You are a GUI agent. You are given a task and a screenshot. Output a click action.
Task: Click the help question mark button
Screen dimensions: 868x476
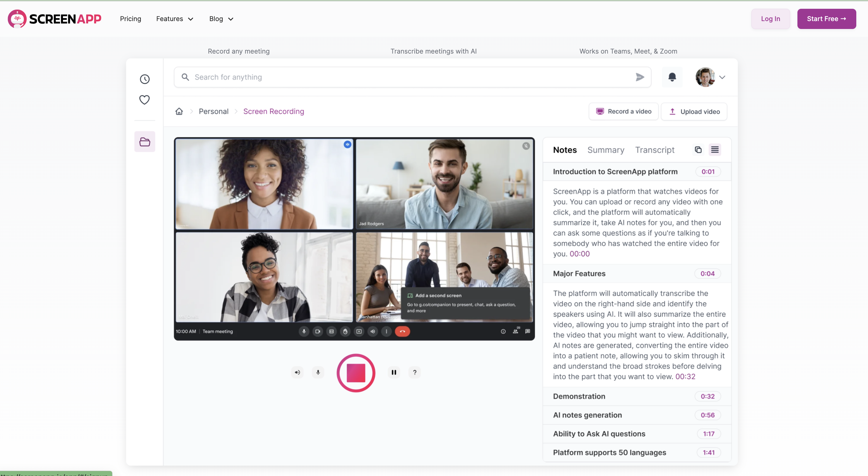coord(414,372)
